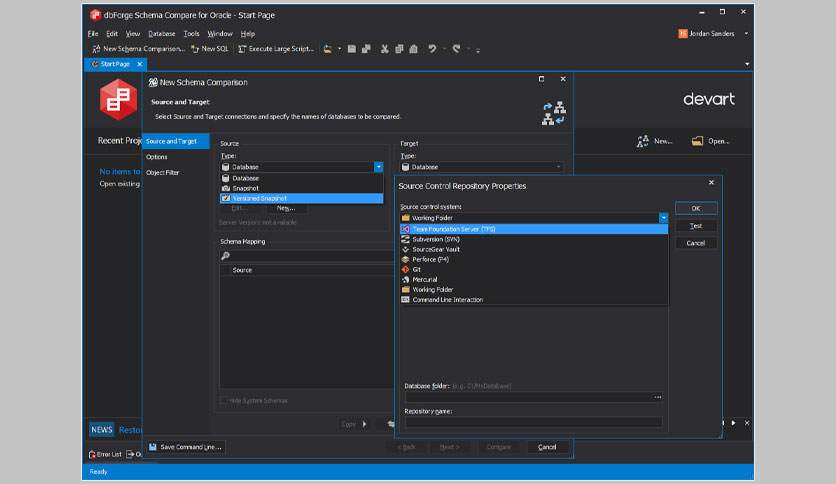Open the Edit menu

coord(112,34)
